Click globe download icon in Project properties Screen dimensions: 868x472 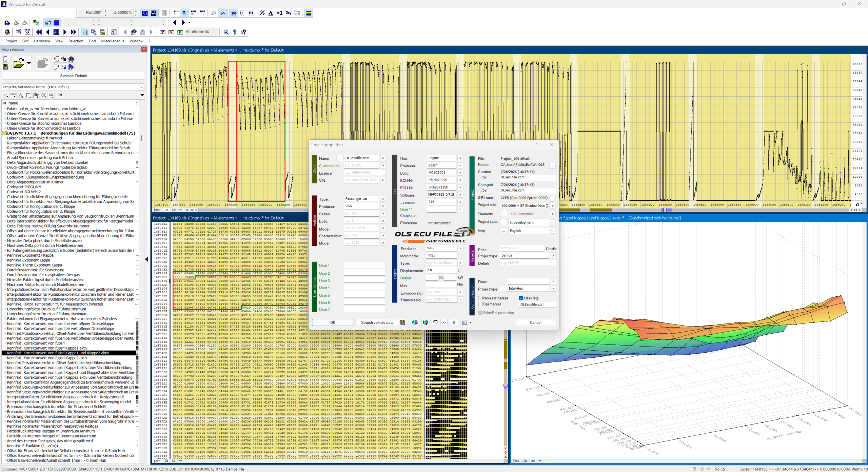point(415,322)
